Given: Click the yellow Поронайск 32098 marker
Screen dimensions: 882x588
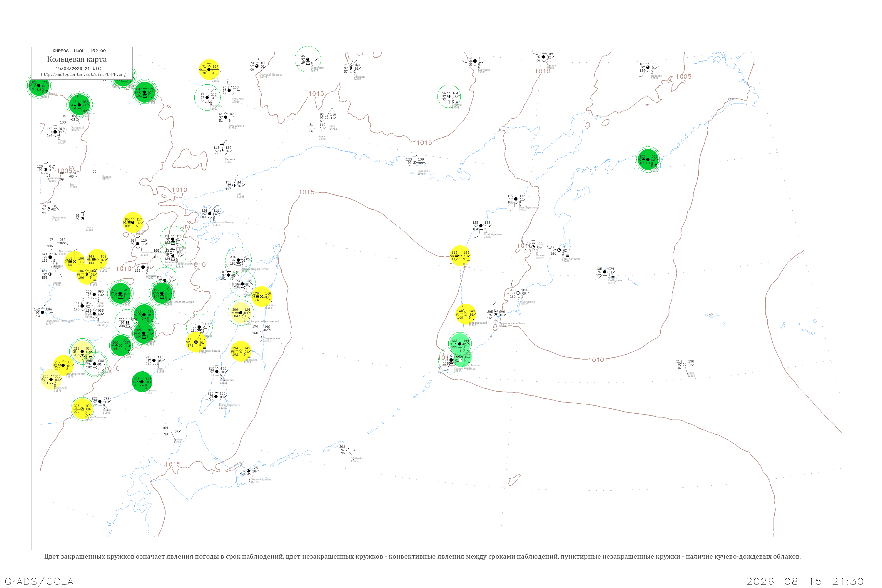Looking at the screenshot, I should pos(241,351).
